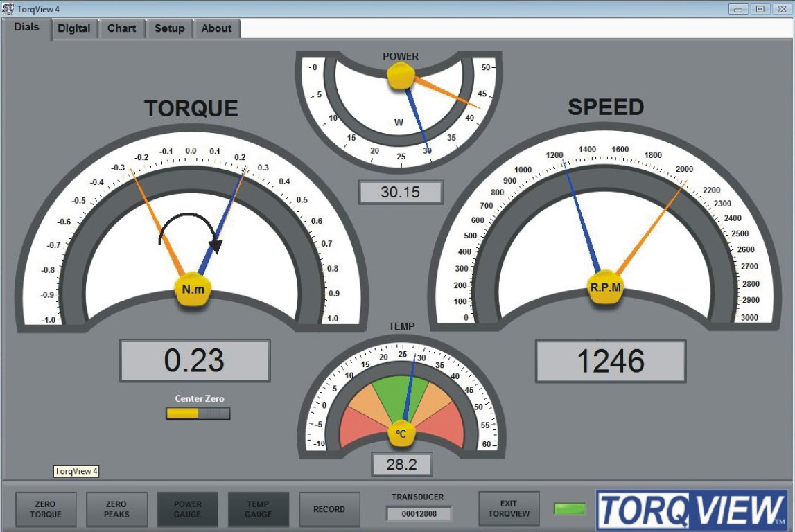Toggle the TEMP GAUGE display off
Screen dimensions: 795x532
pos(259,508)
